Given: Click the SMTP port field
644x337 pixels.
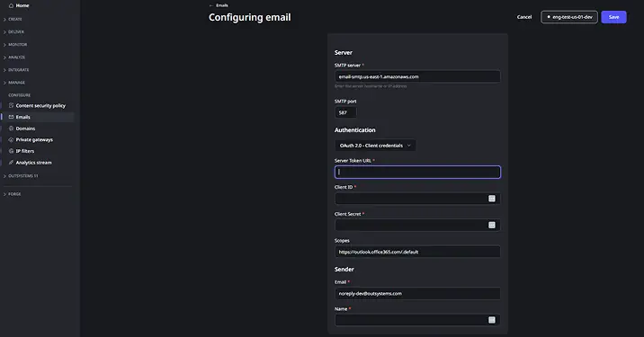Looking at the screenshot, I should coord(345,112).
